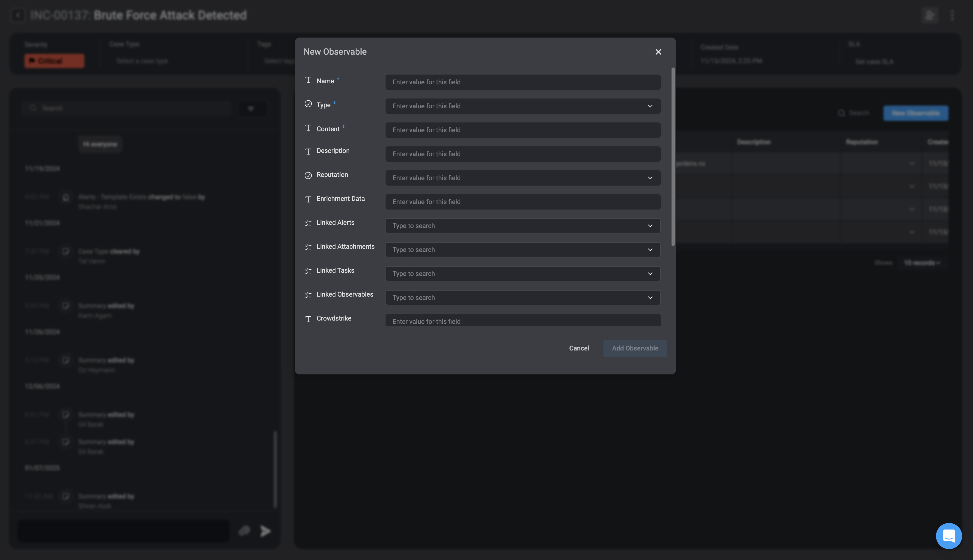The height and width of the screenshot is (560, 973).
Task: Expand the Linked Tasks search dropdown
Action: pos(523,274)
